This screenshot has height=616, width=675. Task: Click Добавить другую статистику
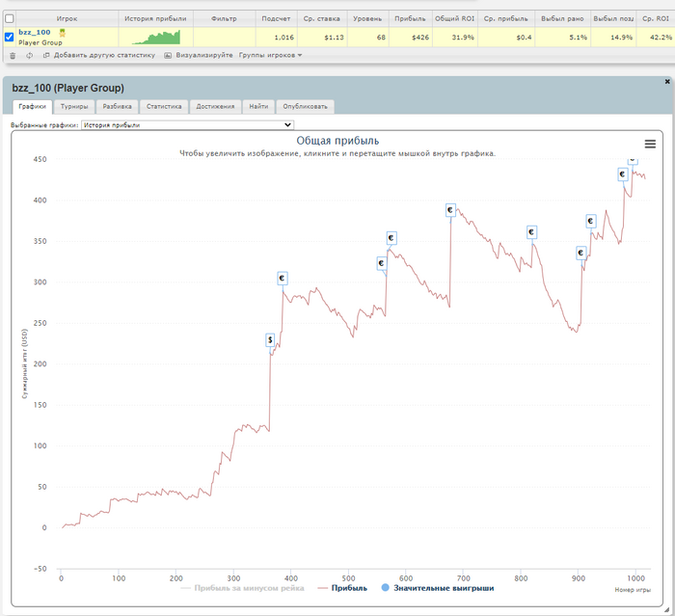pos(99,55)
